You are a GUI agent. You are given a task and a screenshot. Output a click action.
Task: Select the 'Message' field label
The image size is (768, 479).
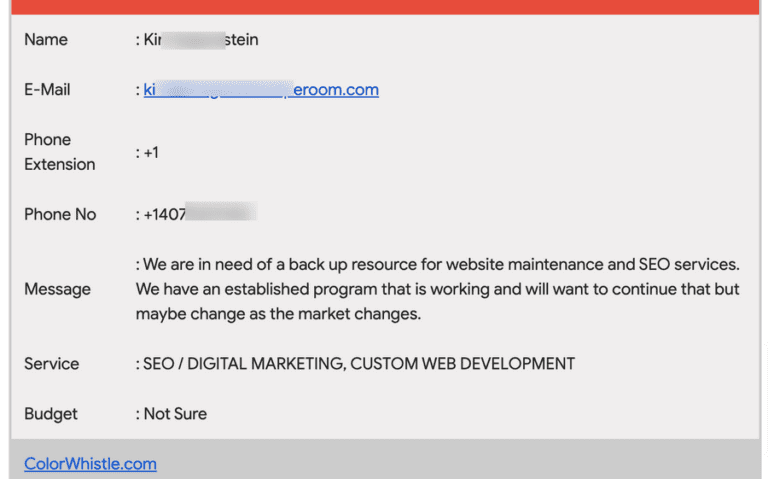[57, 289]
